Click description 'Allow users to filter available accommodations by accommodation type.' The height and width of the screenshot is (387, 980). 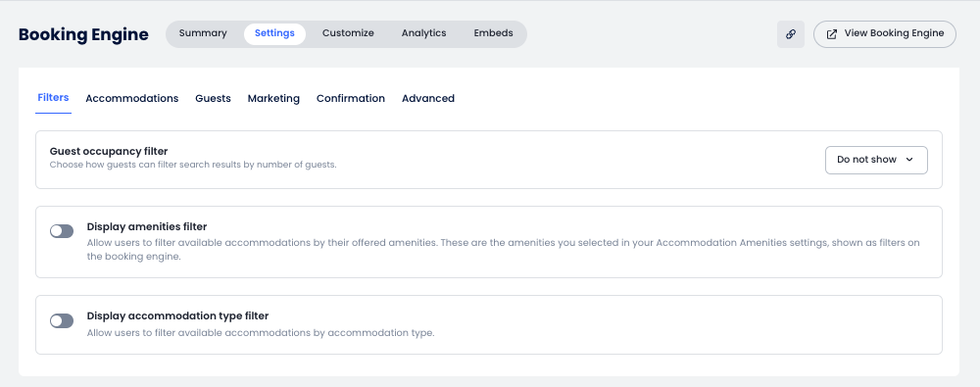click(261, 333)
